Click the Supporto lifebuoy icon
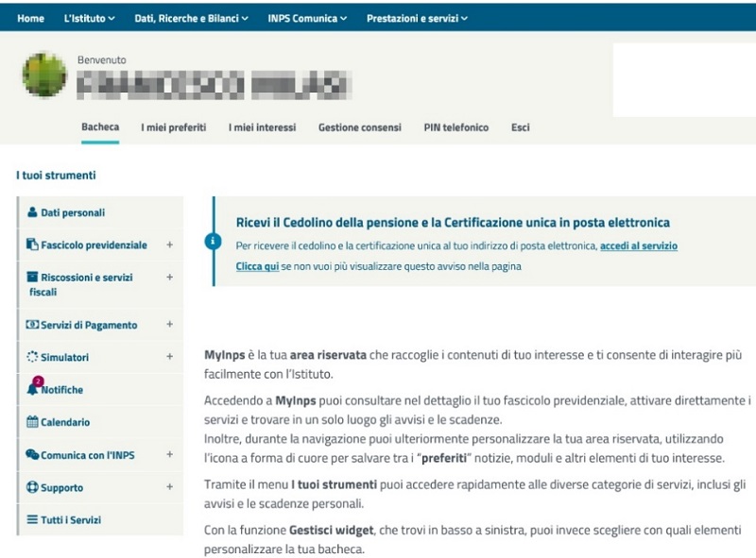 32,487
